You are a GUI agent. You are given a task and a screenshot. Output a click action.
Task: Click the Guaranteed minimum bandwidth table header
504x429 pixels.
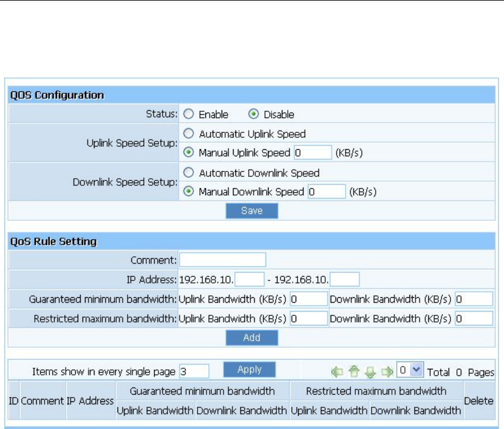[x=202, y=391]
